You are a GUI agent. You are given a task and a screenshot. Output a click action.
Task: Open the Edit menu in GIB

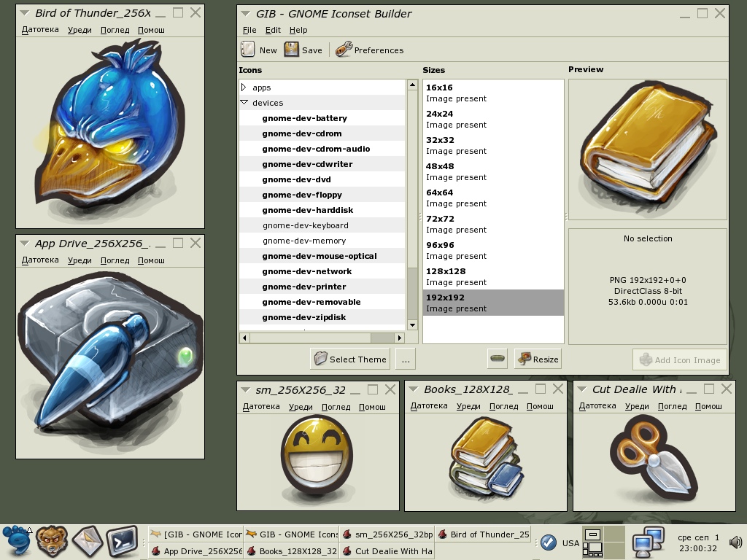click(x=273, y=30)
